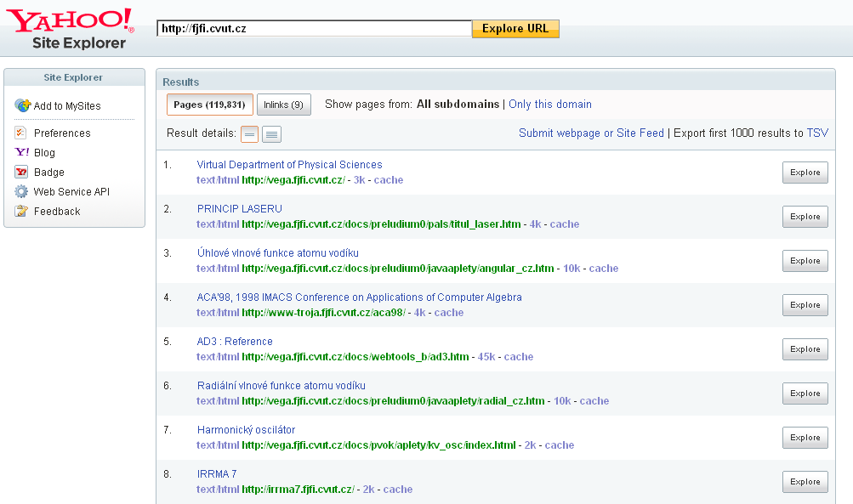Open ACA'98 IMACS Conference result title

tap(359, 297)
